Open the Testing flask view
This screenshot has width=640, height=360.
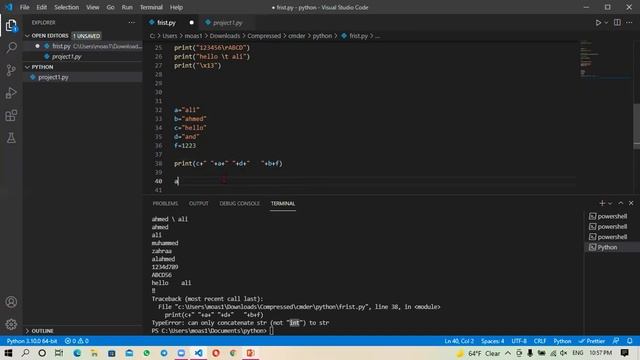(11, 138)
